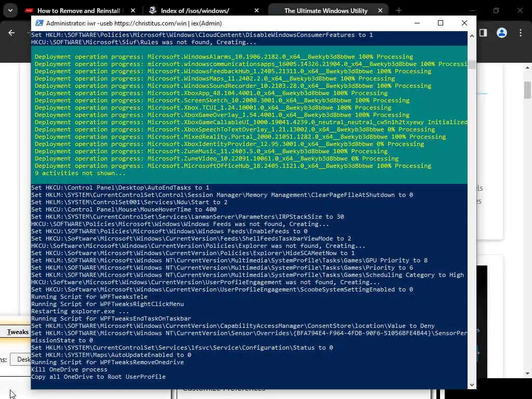Open the browser tab search dropdown arrow
Screen dimensions: 532x399
pyautogui.click(x=10, y=10)
